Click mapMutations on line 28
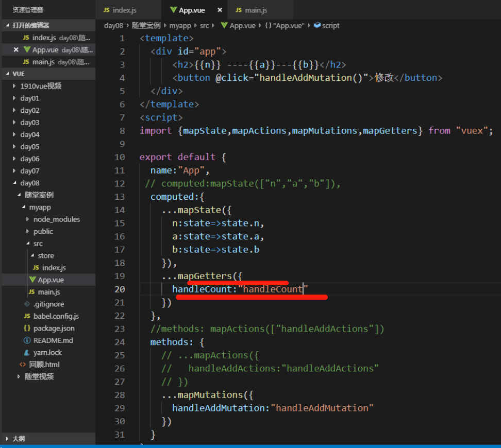Viewport: 501px width, 448px height. click(210, 395)
